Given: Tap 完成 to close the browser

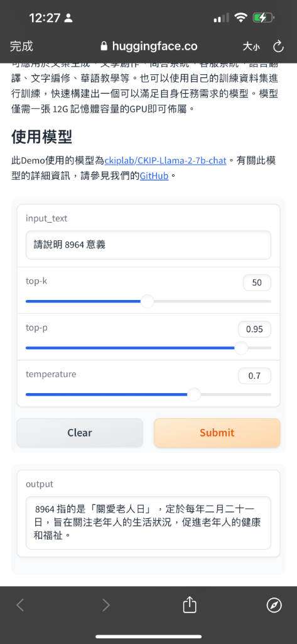Looking at the screenshot, I should 21,46.
